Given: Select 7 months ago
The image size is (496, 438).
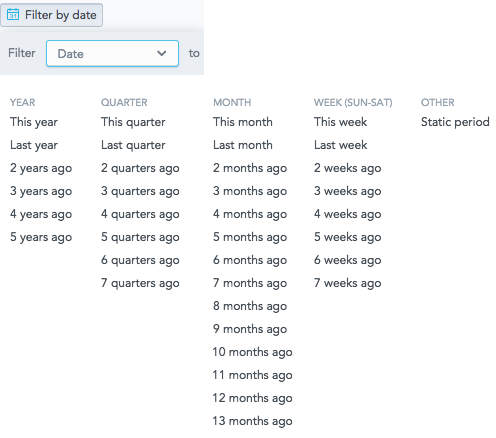Looking at the screenshot, I should (250, 283).
